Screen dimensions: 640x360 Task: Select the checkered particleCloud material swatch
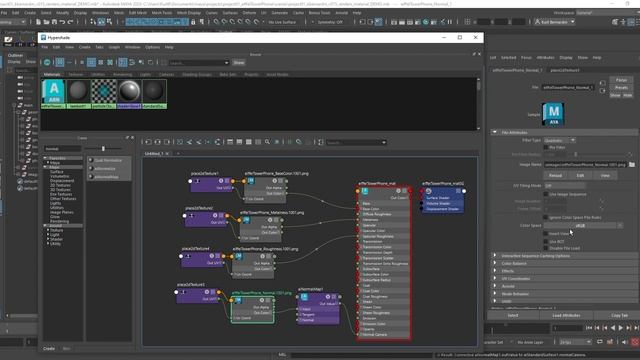pyautogui.click(x=104, y=94)
